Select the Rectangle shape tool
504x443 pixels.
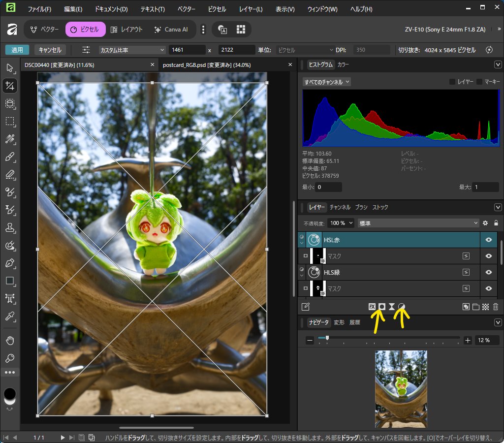click(x=10, y=281)
